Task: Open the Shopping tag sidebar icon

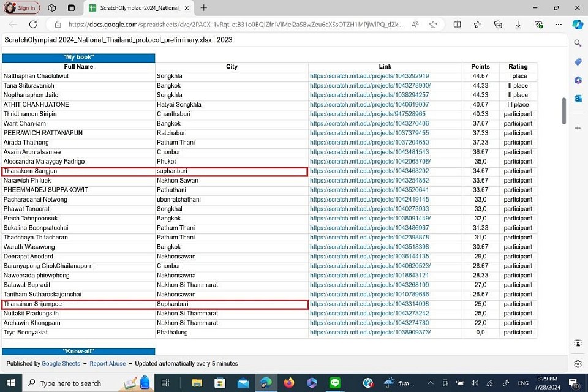Action: click(x=578, y=62)
